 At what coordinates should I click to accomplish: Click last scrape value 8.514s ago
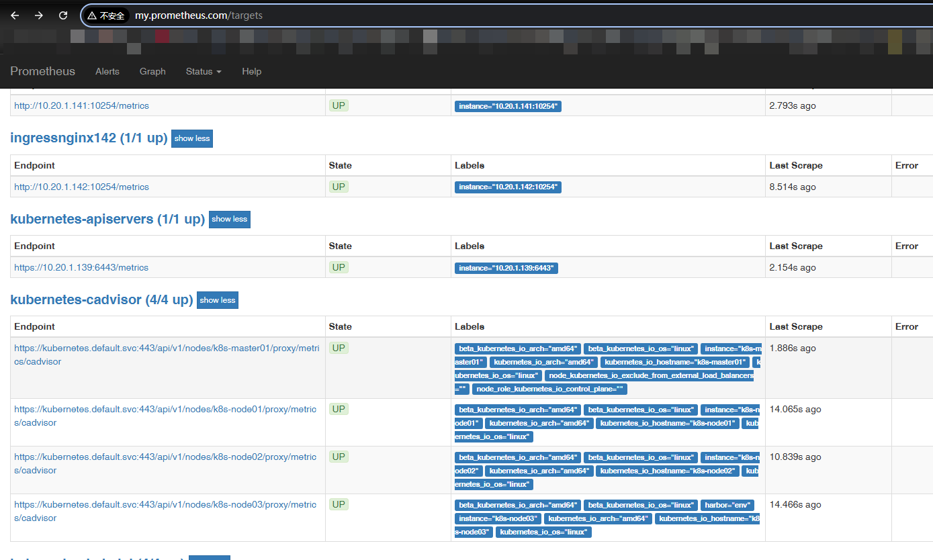[x=793, y=187]
